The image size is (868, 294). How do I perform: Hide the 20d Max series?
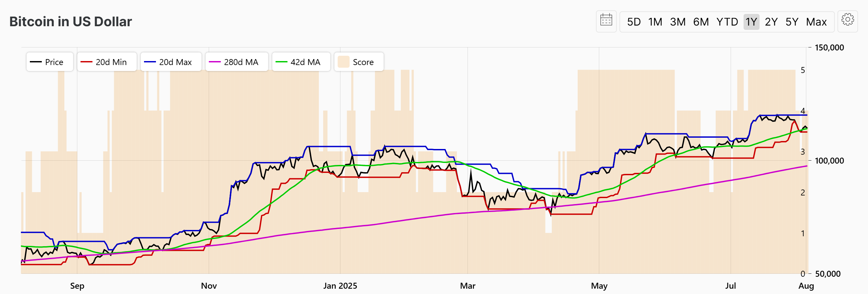pos(171,62)
